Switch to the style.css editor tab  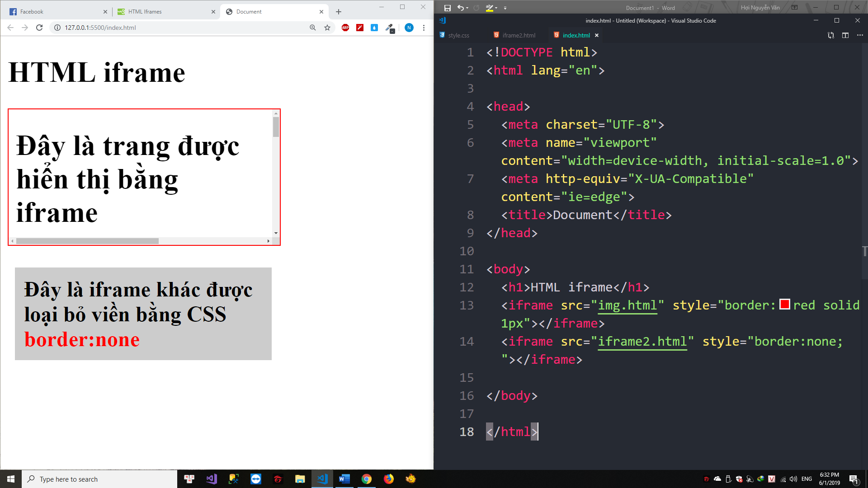point(458,35)
